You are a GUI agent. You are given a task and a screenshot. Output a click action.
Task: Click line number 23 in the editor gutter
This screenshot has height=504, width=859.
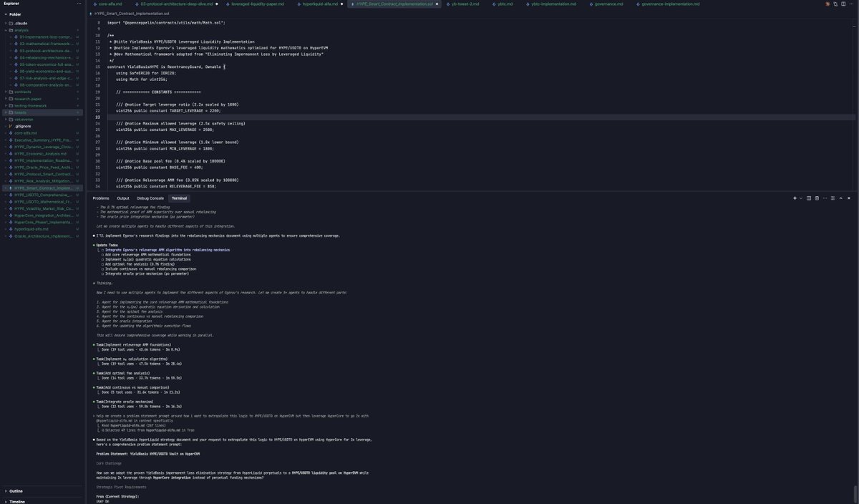pyautogui.click(x=98, y=117)
